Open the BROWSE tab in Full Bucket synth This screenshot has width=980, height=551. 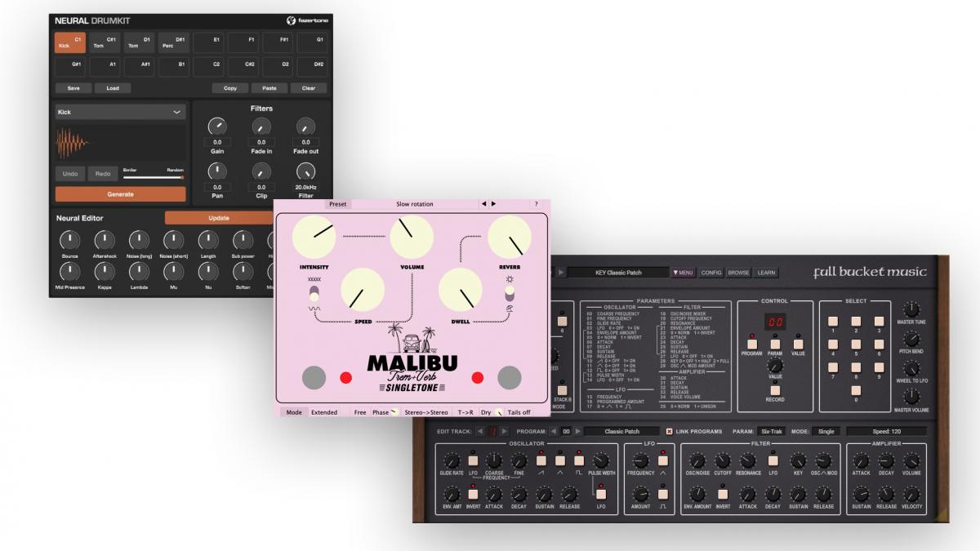click(x=738, y=273)
